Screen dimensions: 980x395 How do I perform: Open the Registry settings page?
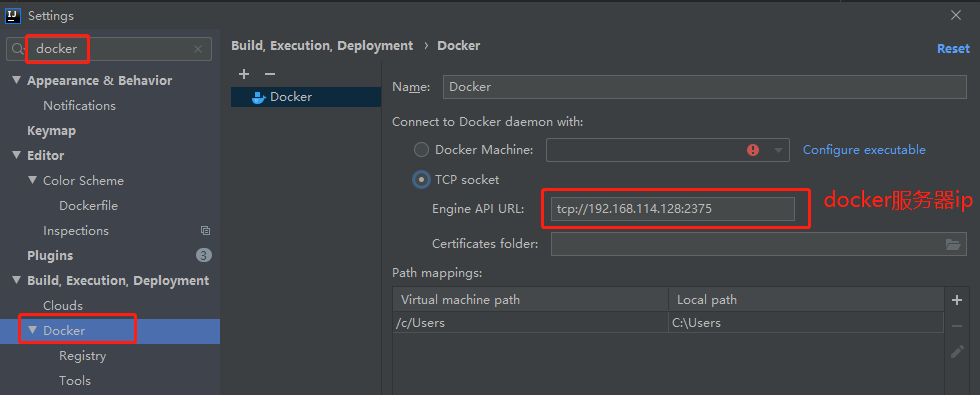(x=82, y=356)
